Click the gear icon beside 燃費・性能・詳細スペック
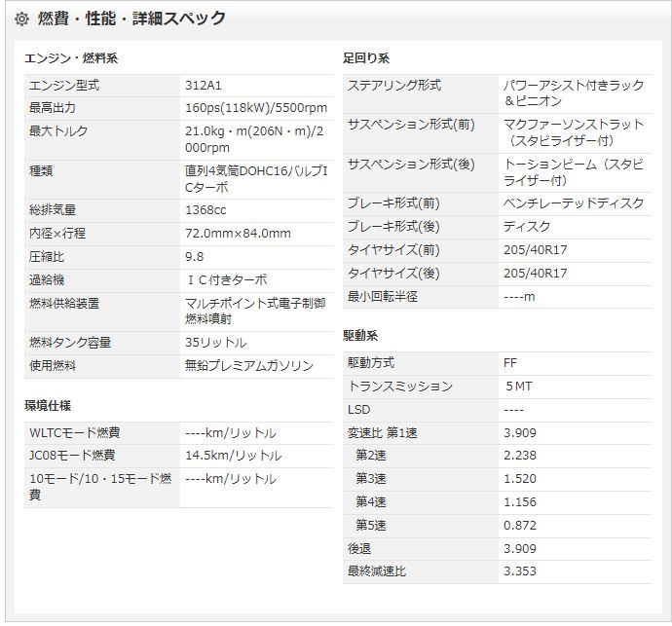This screenshot has height=626, width=672. coord(21,19)
